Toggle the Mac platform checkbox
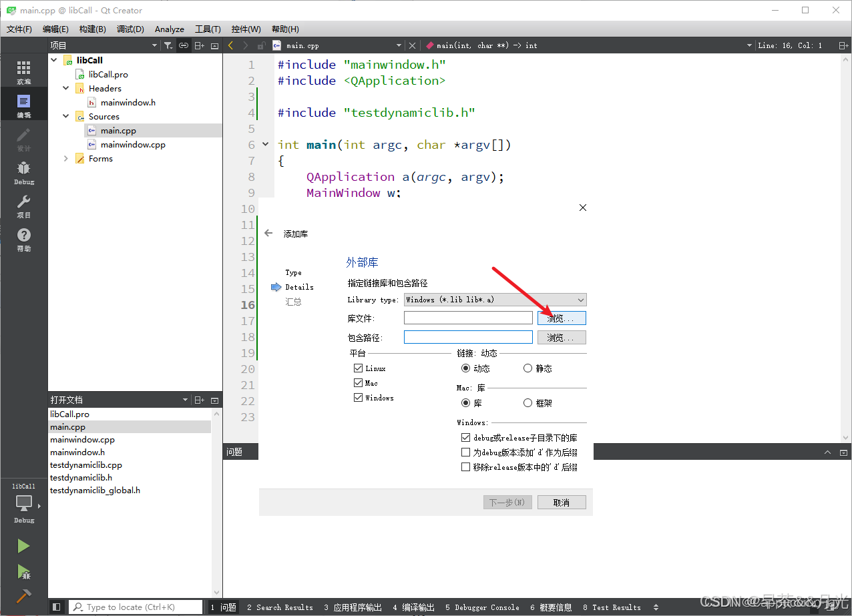Image resolution: width=852 pixels, height=616 pixels. point(359,383)
